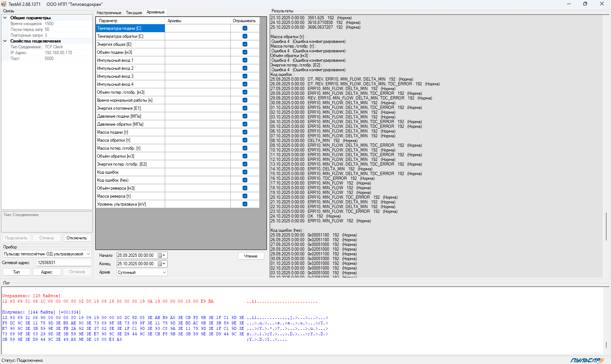The image size is (611, 364).
Task: Click the results panel vertical scrollbar thumb
Action: tap(606, 226)
